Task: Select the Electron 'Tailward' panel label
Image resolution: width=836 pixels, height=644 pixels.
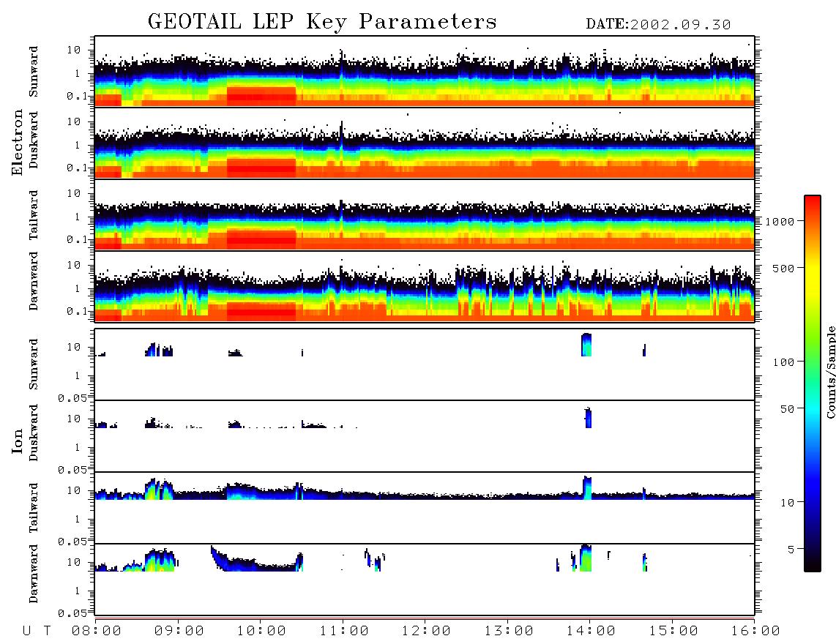Action: 34,215
